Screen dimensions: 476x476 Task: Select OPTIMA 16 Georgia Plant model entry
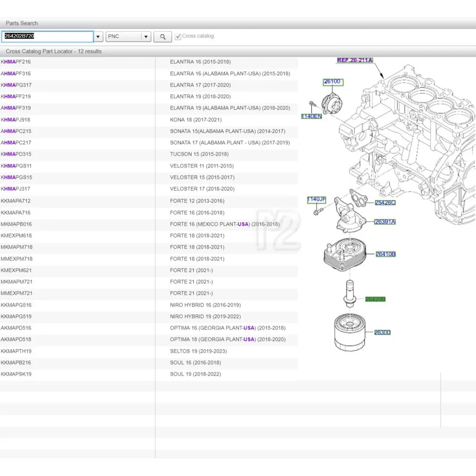228,328
